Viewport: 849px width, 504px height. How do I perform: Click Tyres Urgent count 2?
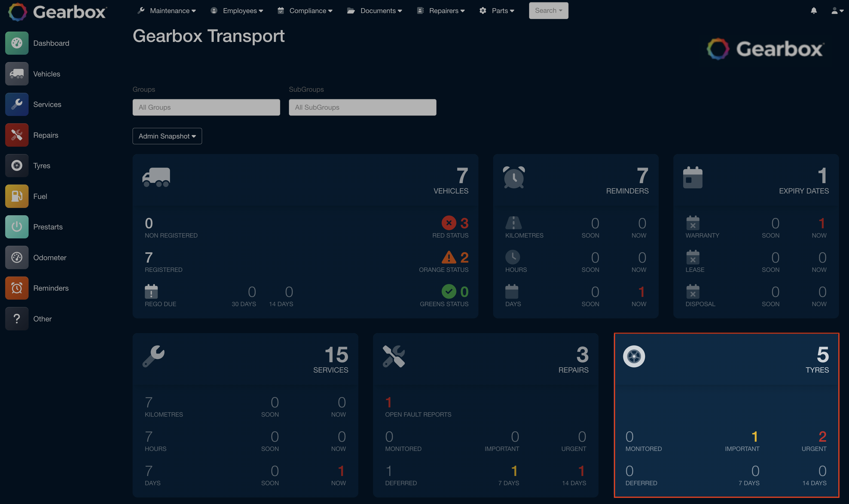click(822, 437)
